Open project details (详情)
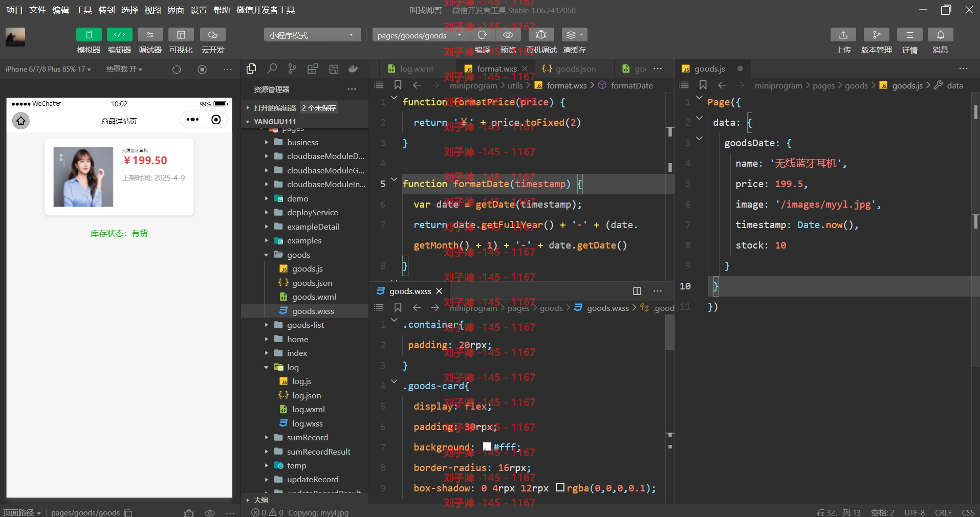980x517 pixels. [x=910, y=35]
